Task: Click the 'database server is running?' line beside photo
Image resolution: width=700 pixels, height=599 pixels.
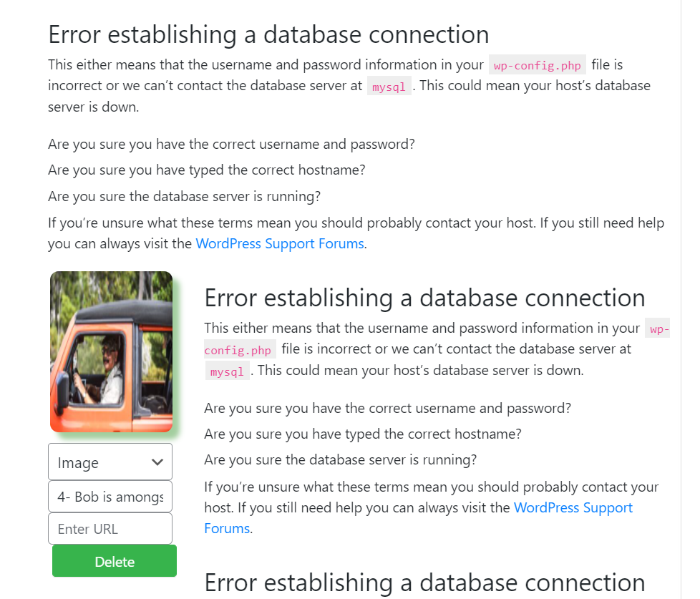Action: pyautogui.click(x=340, y=459)
